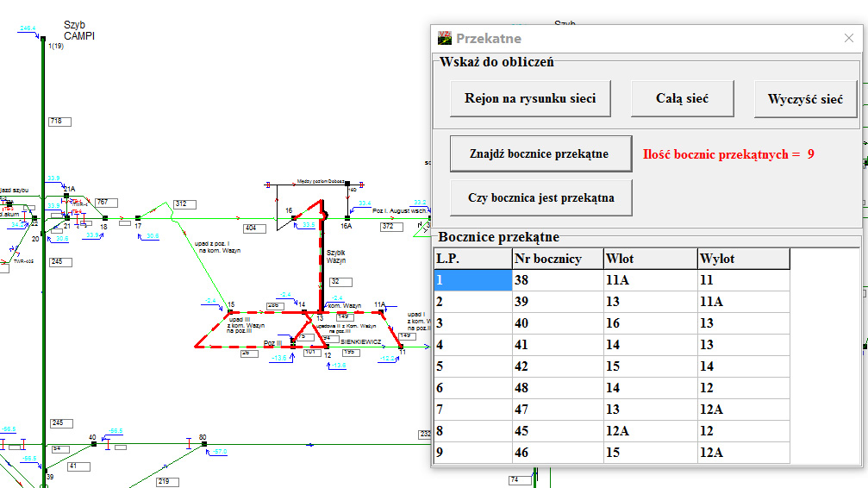
Task: Click L.P. cell '9' in the table
Action: tap(472, 454)
